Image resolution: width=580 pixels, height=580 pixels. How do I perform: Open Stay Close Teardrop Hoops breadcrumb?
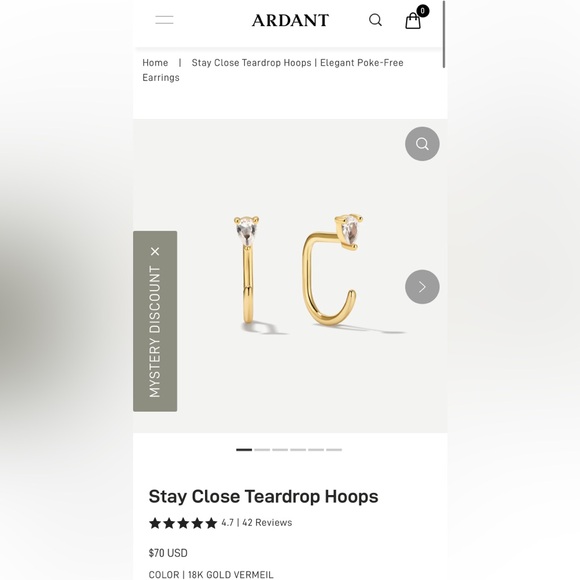pos(273,70)
